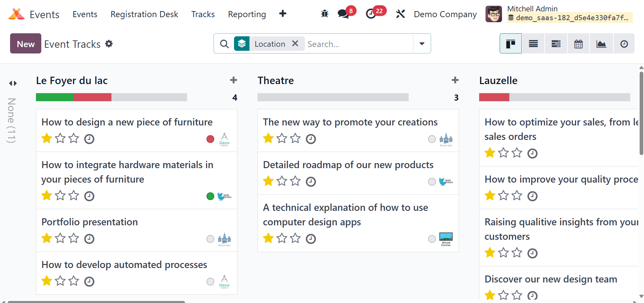
Task: Expand the search options dropdown
Action: point(422,44)
